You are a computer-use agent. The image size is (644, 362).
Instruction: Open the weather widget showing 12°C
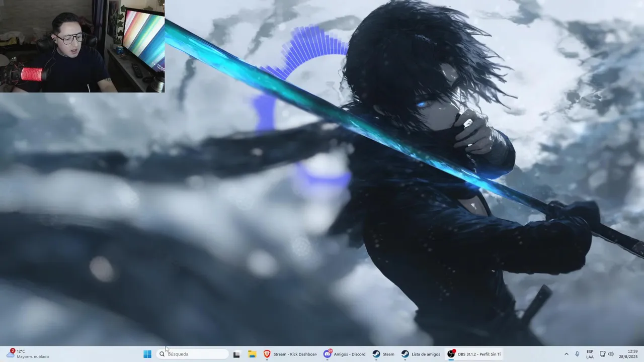pos(28,354)
